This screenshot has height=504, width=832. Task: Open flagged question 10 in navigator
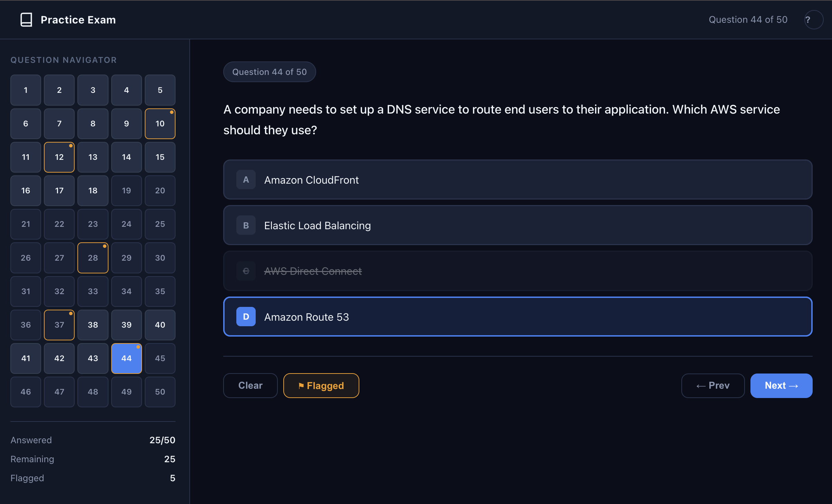(160, 124)
